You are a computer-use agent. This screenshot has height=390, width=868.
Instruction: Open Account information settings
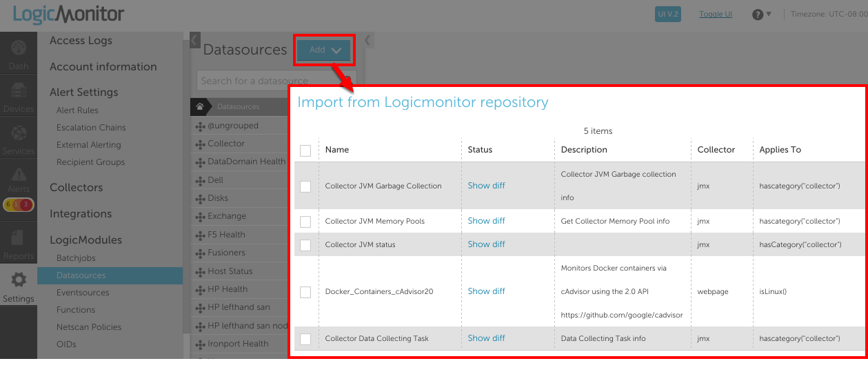(103, 67)
